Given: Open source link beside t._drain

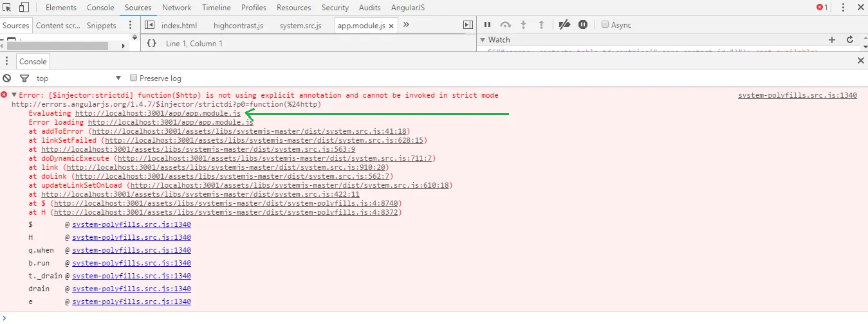Looking at the screenshot, I should coord(131,276).
